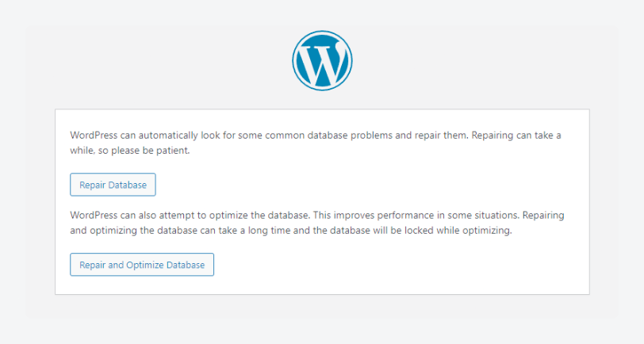
Task: Click the 'Database' word in the Repair Database button
Action: click(x=128, y=185)
